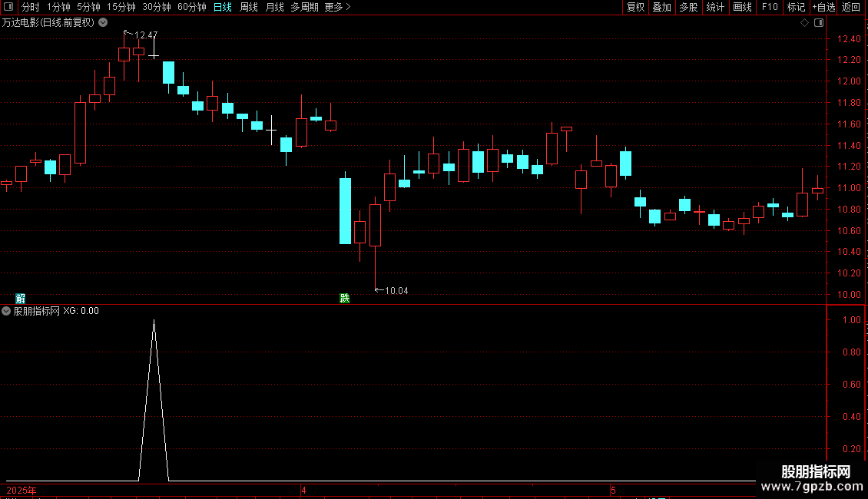Open dropdown beside 万达电影 title
The width and height of the screenshot is (868, 499).
tap(103, 23)
